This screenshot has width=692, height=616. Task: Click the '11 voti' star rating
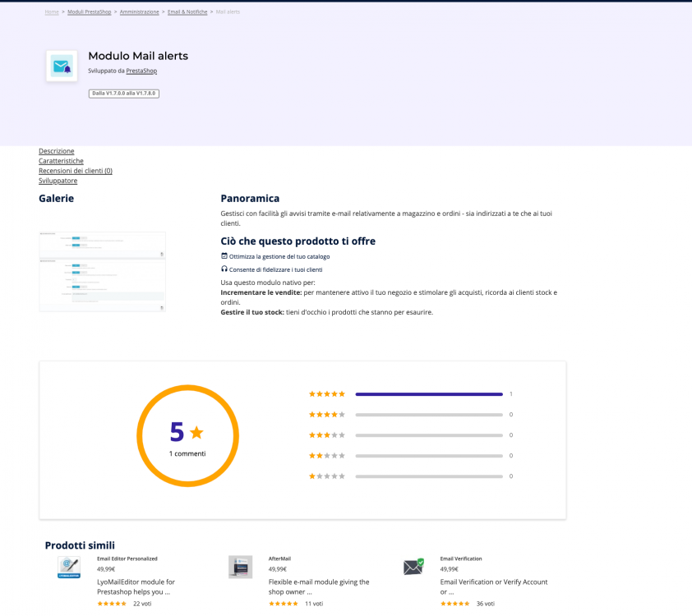pyautogui.click(x=284, y=604)
